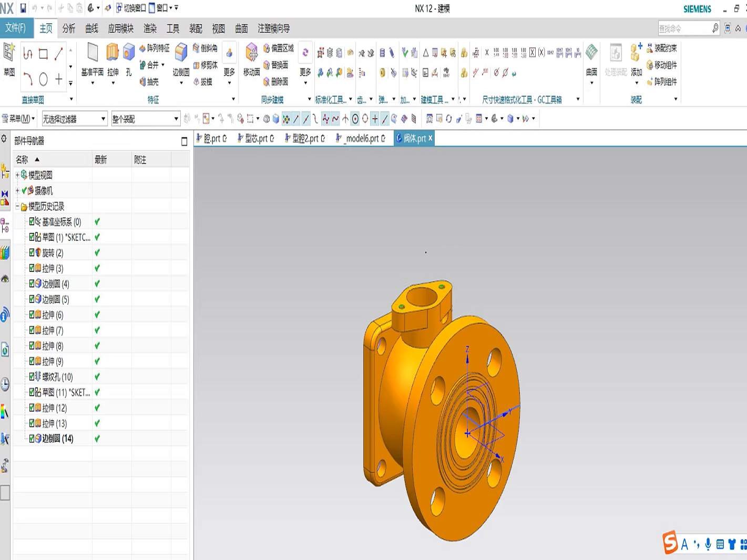Uncheck the 螺纹孔 (10) feature checkbox
This screenshot has width=747, height=560.
pyautogui.click(x=32, y=376)
